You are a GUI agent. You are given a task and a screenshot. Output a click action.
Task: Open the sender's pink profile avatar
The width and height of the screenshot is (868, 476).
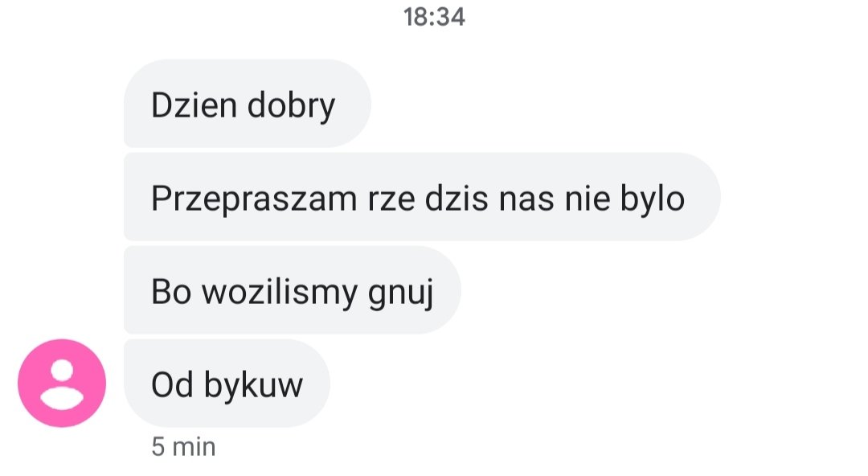tap(62, 383)
